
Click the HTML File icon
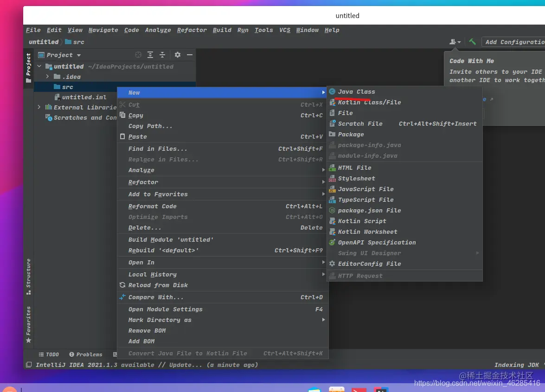[x=332, y=168]
